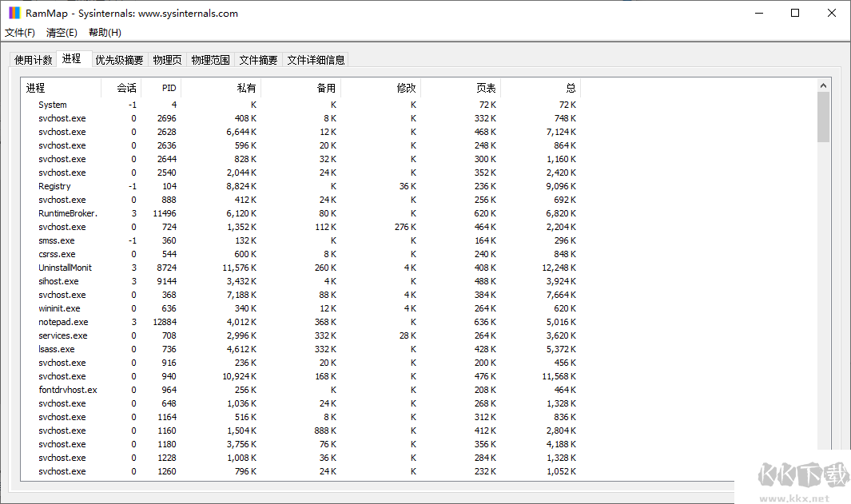Screen dimensions: 851x504
Task: Select the Registry process row
Action: click(54, 185)
